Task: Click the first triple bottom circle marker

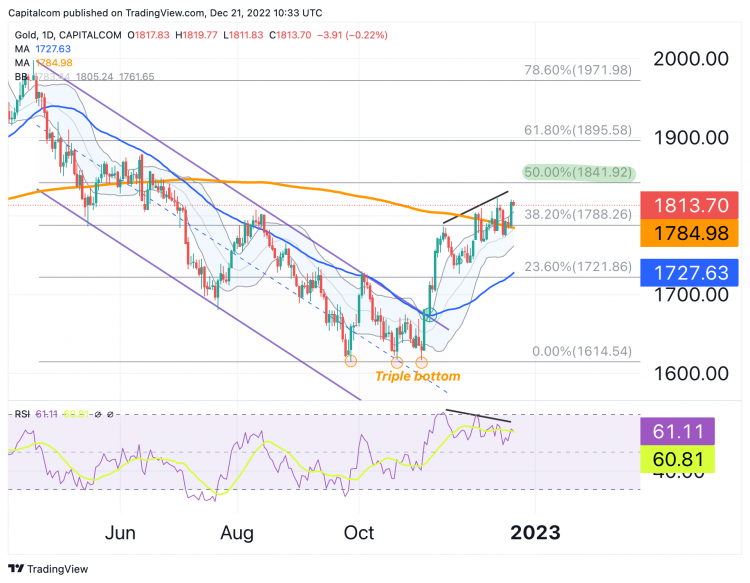Action: tap(351, 361)
